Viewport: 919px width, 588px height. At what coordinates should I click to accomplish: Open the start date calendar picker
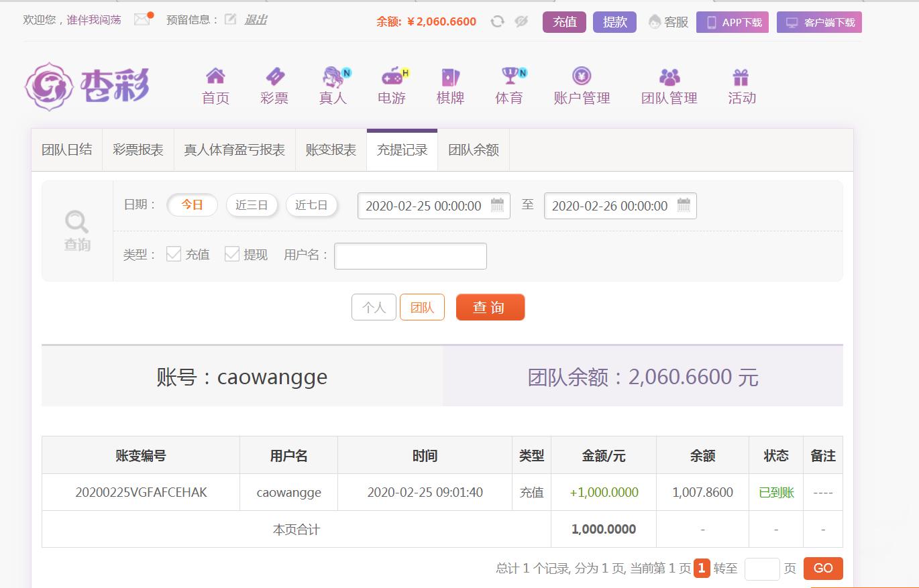point(497,205)
